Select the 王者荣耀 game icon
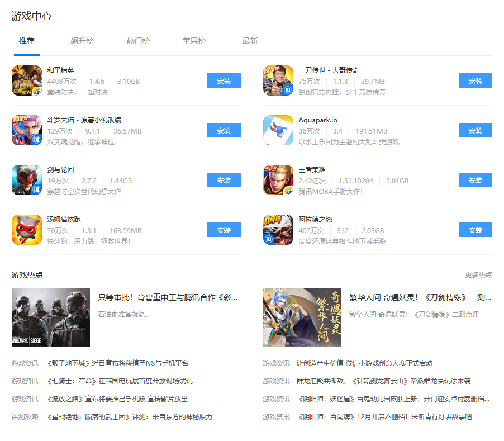Viewport: 504px width, 441px height. click(x=278, y=180)
